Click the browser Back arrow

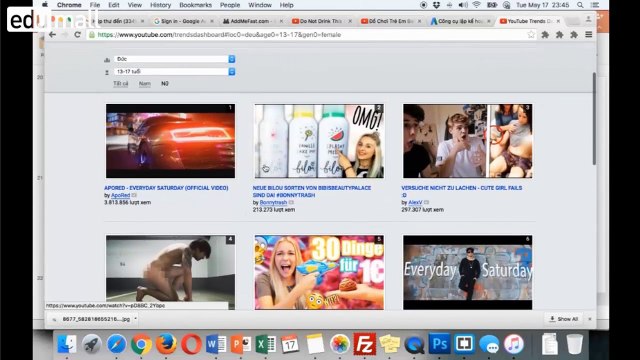click(52, 35)
